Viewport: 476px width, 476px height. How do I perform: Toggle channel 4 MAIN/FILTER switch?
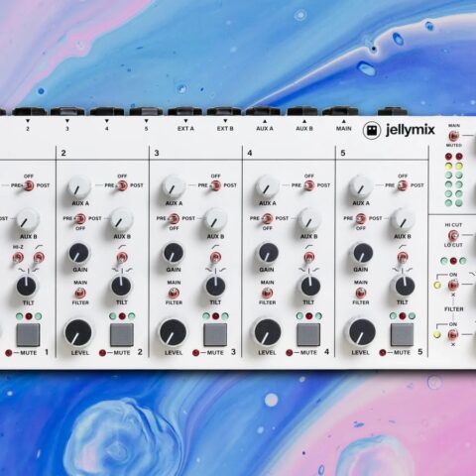pos(267,293)
